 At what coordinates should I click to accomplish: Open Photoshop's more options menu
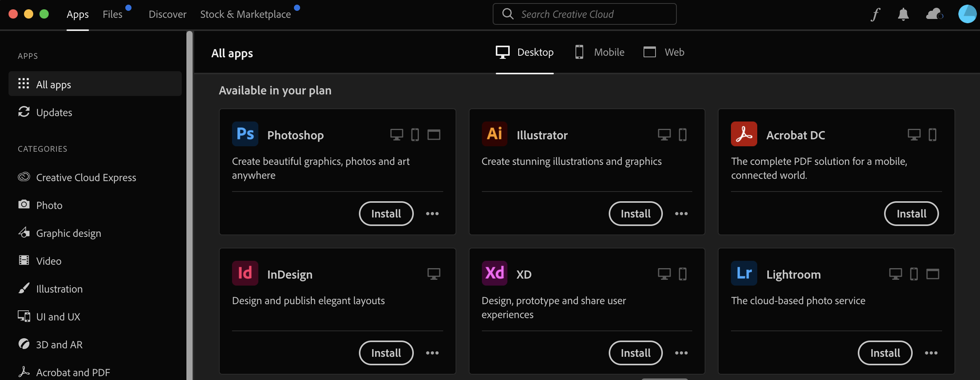click(432, 214)
